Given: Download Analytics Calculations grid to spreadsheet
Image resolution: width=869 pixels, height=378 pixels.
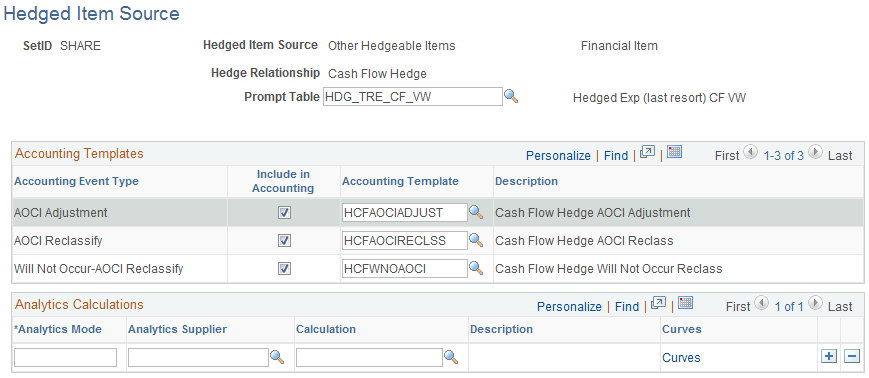Looking at the screenshot, I should (x=686, y=303).
